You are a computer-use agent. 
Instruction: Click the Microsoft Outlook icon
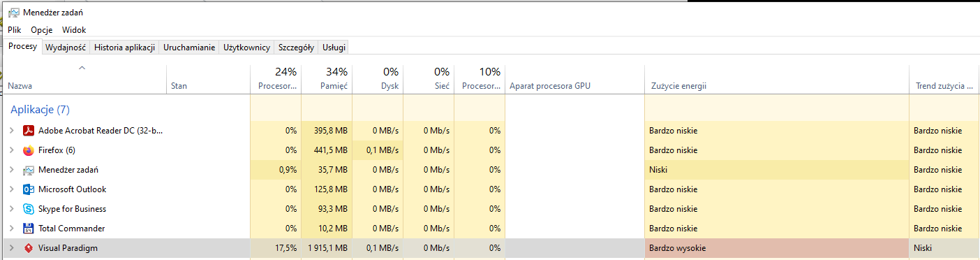point(29,189)
